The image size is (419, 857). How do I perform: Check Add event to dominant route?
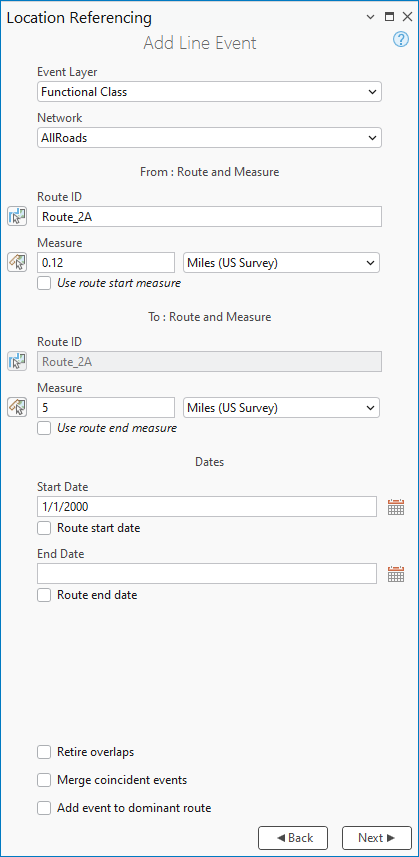(x=44, y=808)
